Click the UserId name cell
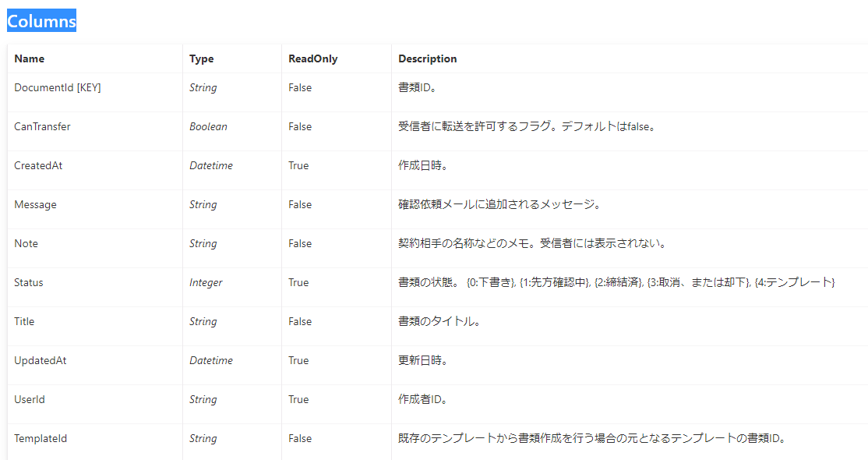Viewport: 868px width, 460px height. pos(30,399)
